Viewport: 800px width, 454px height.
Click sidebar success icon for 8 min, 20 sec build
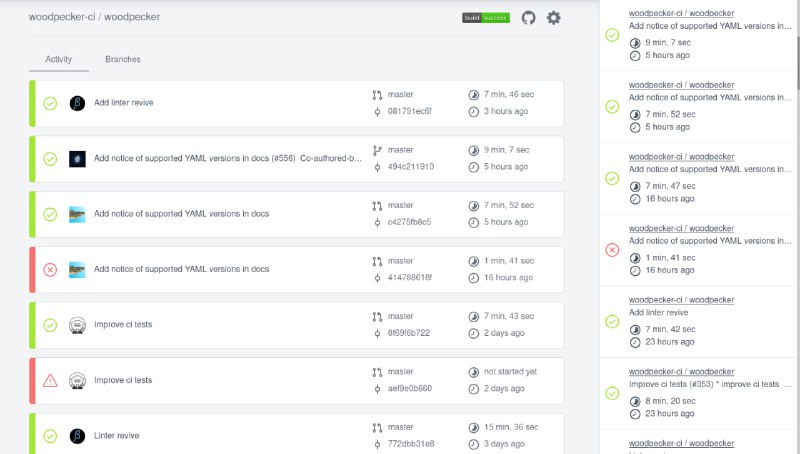(612, 393)
